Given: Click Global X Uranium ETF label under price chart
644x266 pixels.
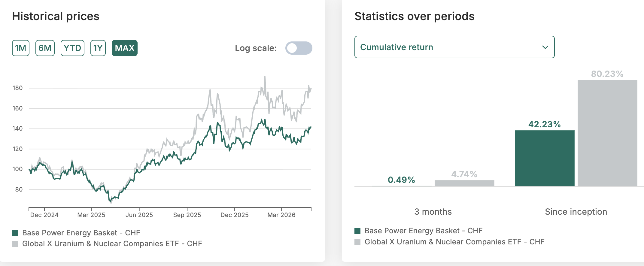Looking at the screenshot, I should click(112, 243).
